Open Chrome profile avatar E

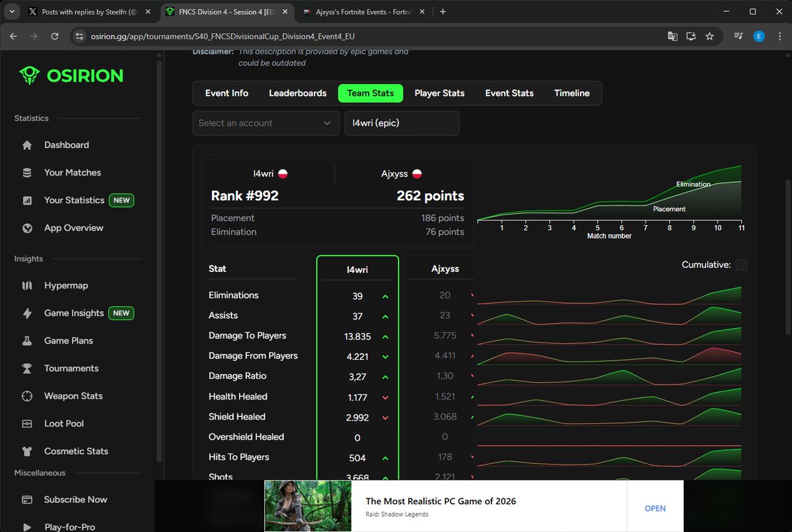pyautogui.click(x=759, y=36)
